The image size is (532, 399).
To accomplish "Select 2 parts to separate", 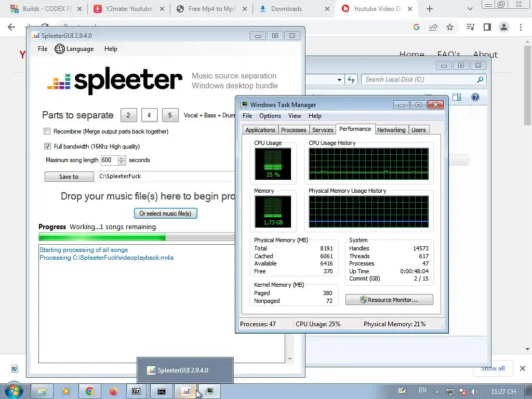I will pos(129,115).
